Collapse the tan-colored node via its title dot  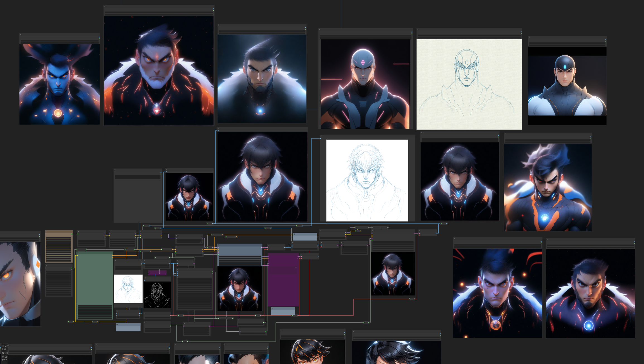(x=46, y=231)
